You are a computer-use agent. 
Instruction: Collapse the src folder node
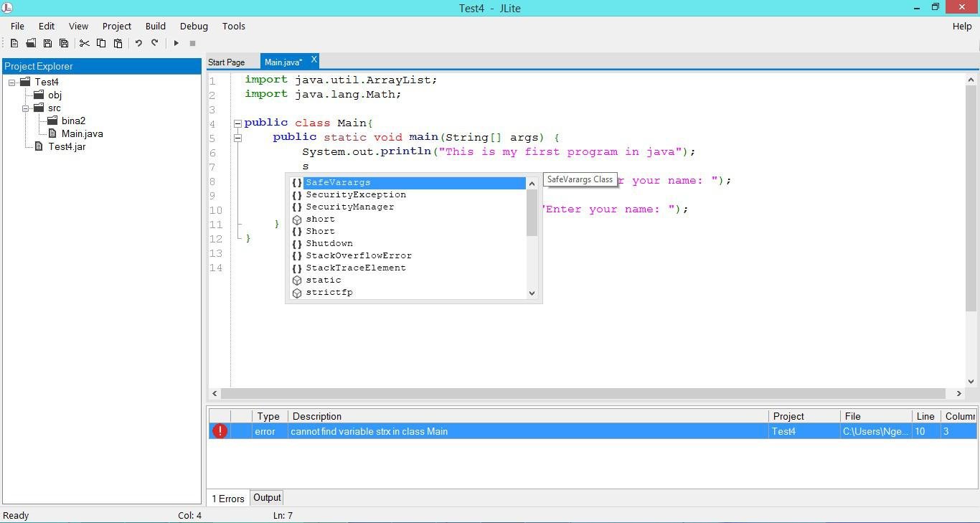(x=25, y=108)
